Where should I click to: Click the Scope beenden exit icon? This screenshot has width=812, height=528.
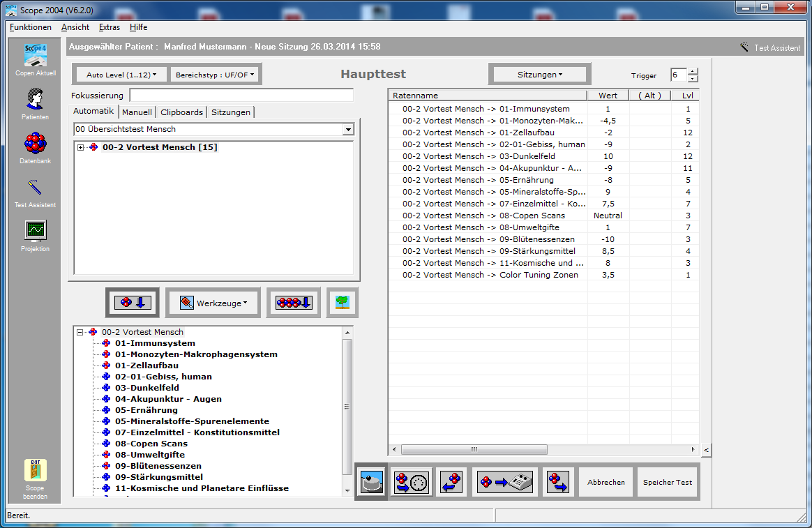35,472
